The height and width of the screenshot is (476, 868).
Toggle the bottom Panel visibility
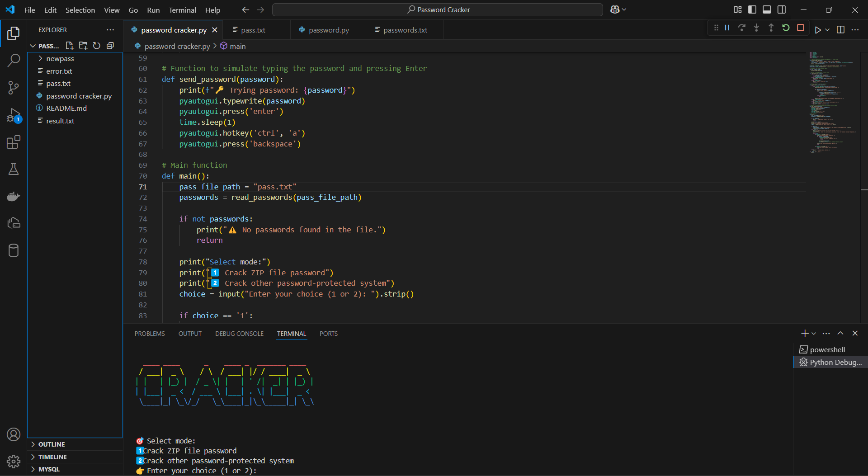(767, 9)
